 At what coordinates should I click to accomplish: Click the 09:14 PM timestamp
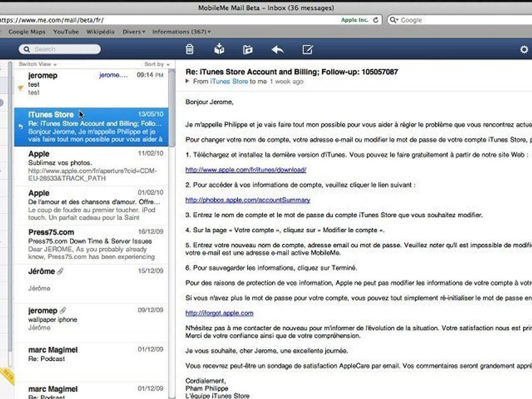(150, 75)
